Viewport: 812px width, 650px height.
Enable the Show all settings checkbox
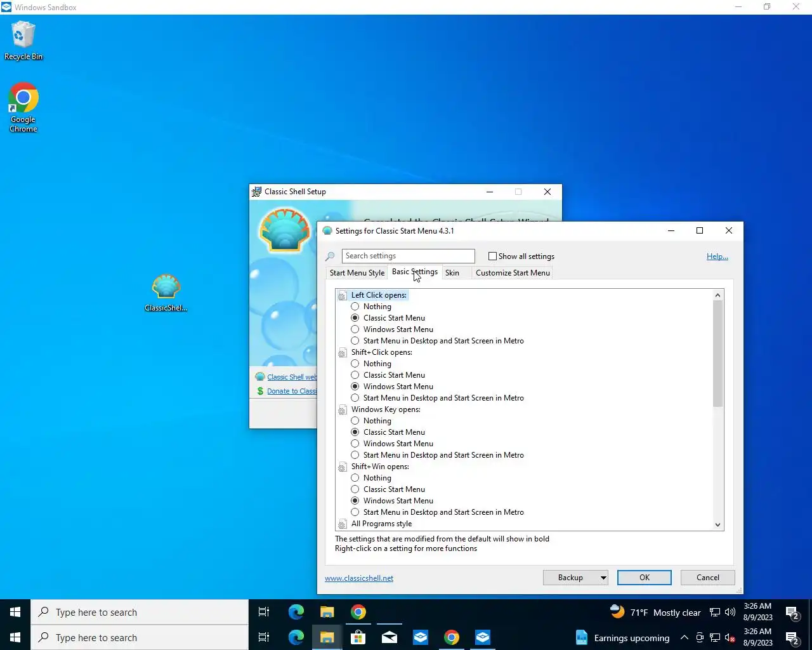coord(492,256)
